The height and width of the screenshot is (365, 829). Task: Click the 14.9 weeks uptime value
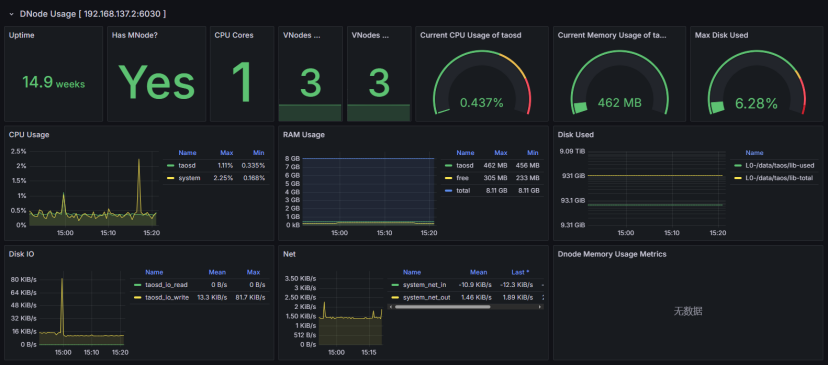click(53, 83)
